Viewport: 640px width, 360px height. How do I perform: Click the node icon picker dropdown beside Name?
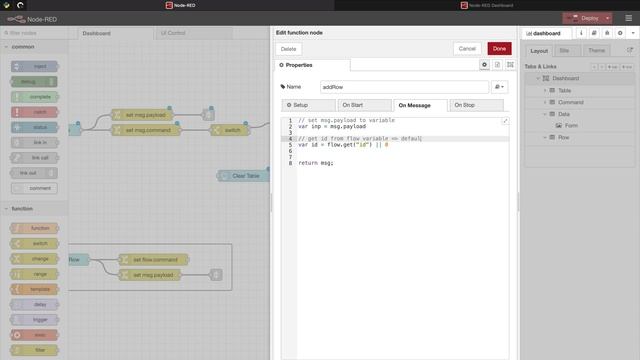pyautogui.click(x=499, y=87)
